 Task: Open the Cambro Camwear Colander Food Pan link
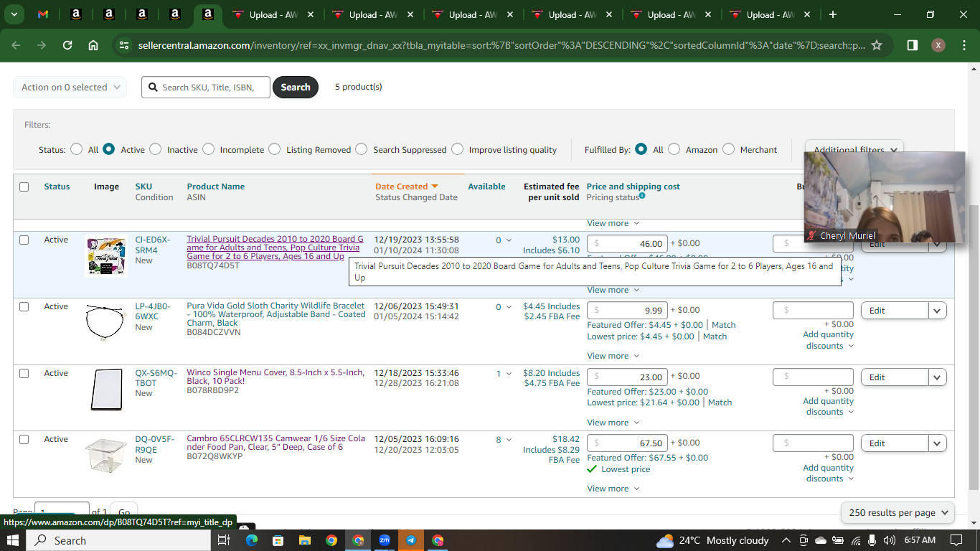point(276,443)
